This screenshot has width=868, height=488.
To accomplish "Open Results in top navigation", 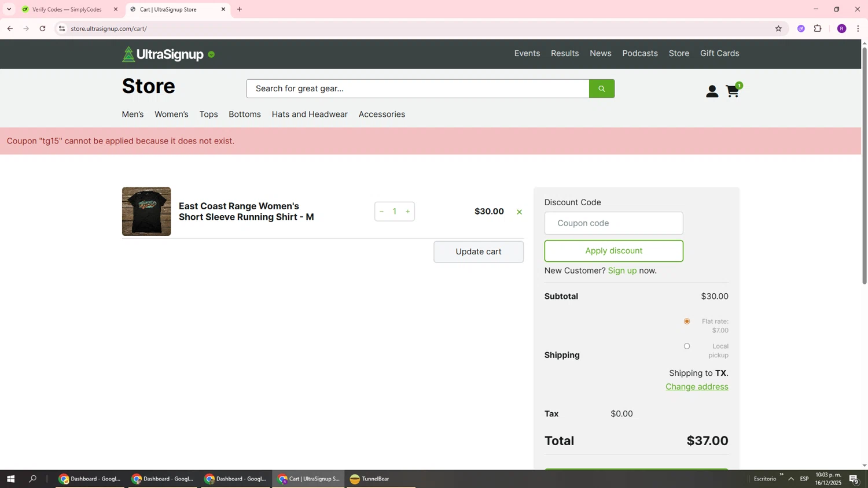I will pos(565,53).
